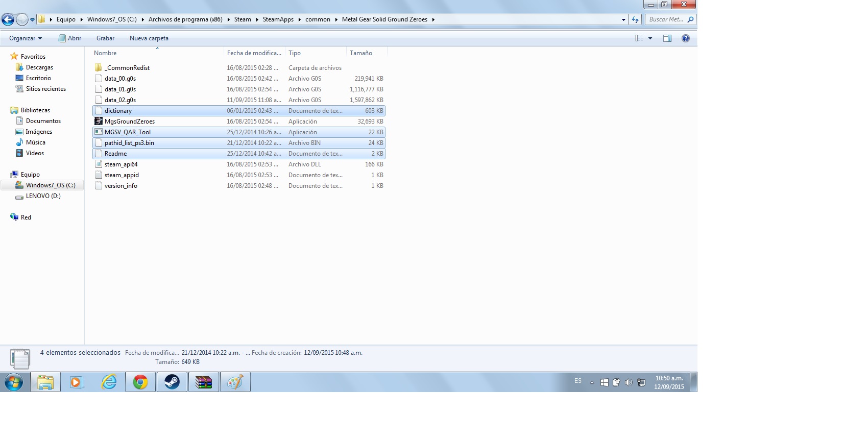Viewport: 868px width, 438px height.
Task: Click SteamApps in the address breadcrumb
Action: point(278,19)
